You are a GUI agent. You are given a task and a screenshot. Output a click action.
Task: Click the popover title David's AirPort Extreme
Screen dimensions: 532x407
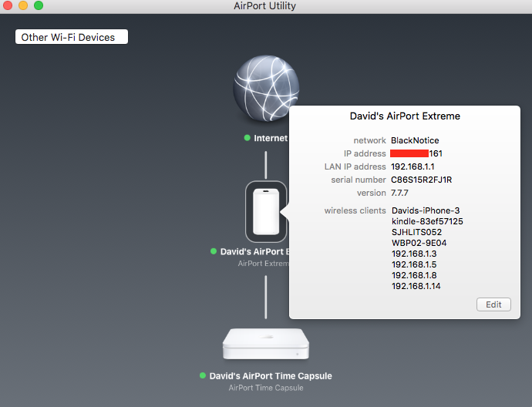[x=405, y=116]
